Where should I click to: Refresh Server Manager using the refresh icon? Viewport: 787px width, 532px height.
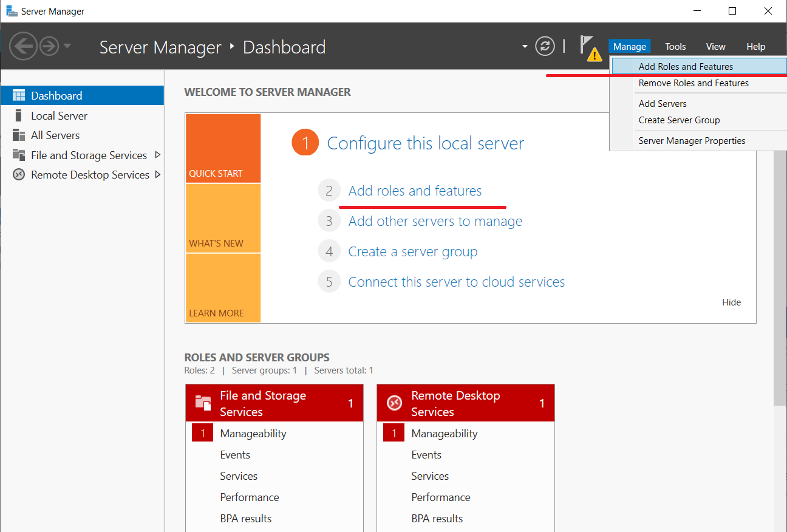point(545,46)
